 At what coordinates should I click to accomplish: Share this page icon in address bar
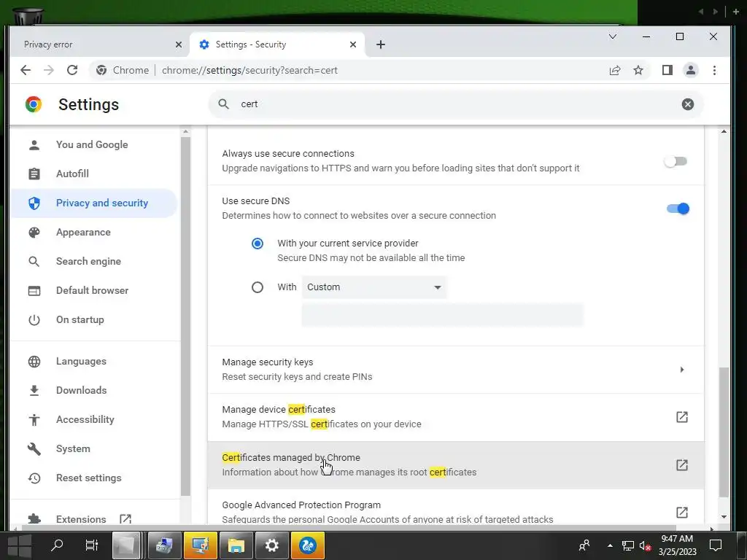pos(615,71)
